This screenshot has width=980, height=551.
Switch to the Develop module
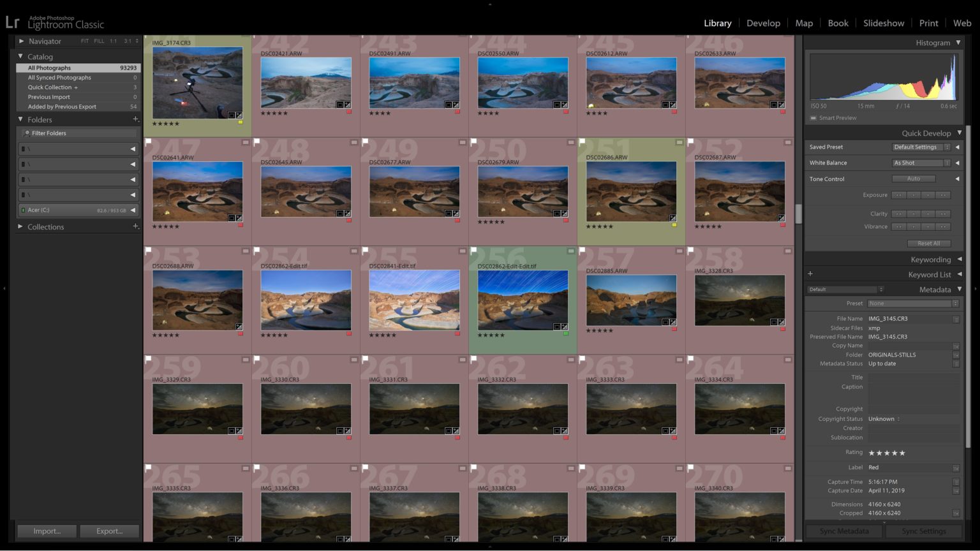pyautogui.click(x=764, y=23)
